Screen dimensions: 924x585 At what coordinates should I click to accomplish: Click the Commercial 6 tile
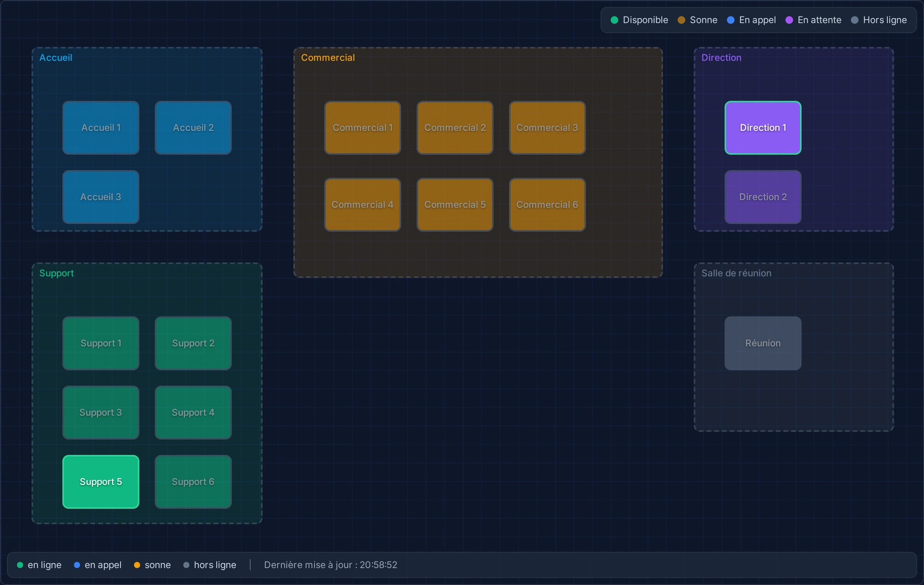tap(547, 204)
